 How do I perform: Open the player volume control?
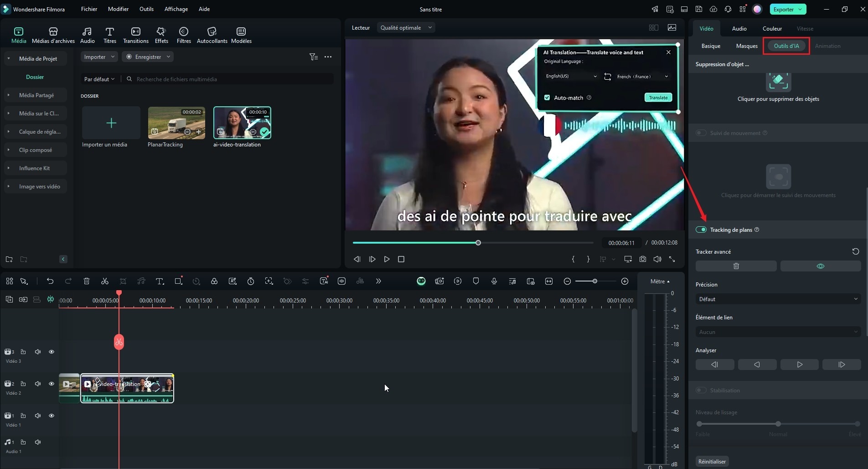point(657,259)
